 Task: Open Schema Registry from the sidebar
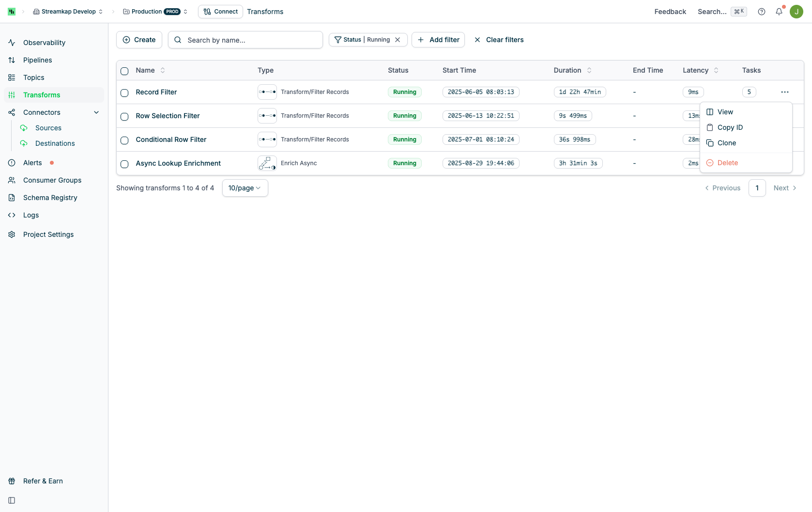pyautogui.click(x=50, y=198)
